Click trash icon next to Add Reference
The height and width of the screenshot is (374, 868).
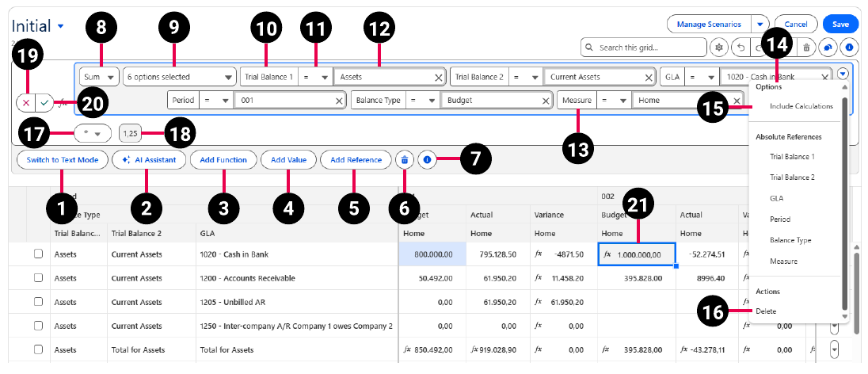(x=405, y=159)
